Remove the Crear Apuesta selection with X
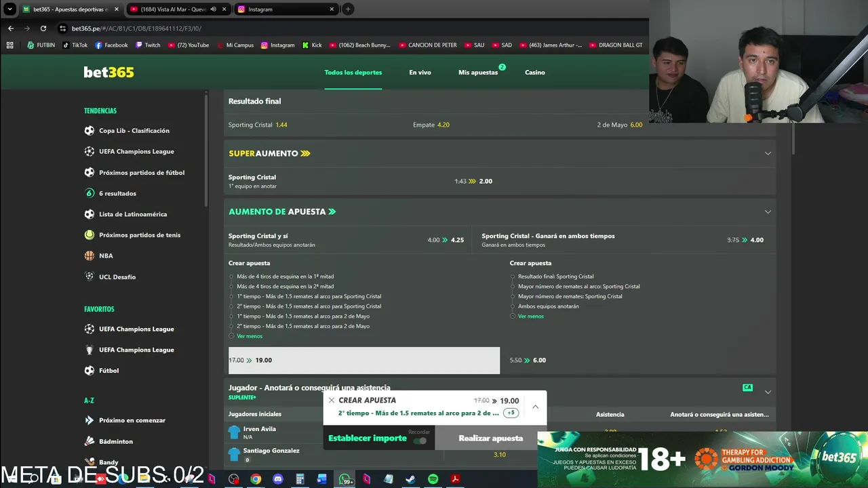The width and height of the screenshot is (868, 488). pos(331,401)
